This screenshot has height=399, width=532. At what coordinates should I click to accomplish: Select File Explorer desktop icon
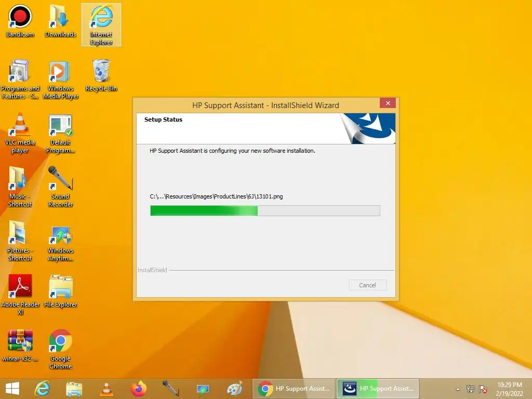click(x=60, y=291)
